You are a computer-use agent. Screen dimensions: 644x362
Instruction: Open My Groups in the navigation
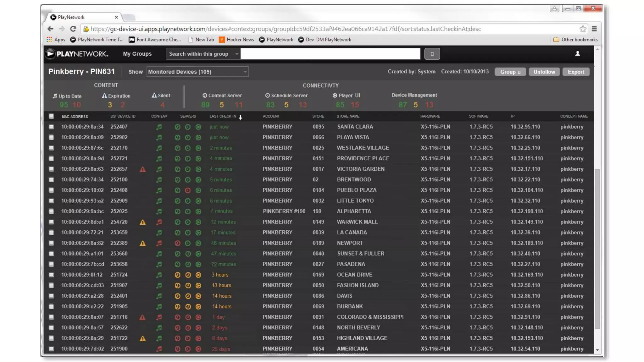point(137,54)
